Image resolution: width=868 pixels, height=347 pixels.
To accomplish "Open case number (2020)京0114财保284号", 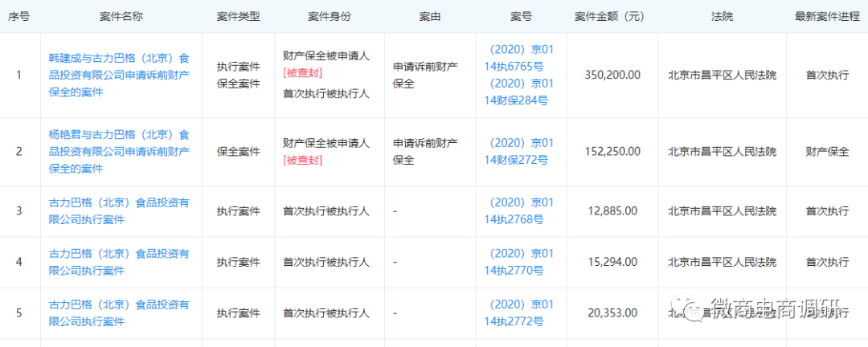I will [521, 92].
